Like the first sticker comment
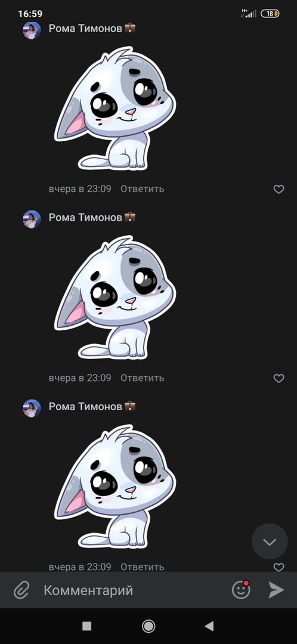Viewport: 297px width, 644px height. (x=279, y=190)
